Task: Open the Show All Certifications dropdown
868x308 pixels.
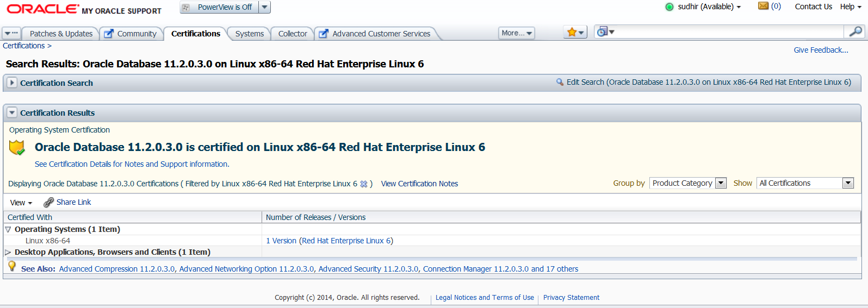Action: [847, 183]
